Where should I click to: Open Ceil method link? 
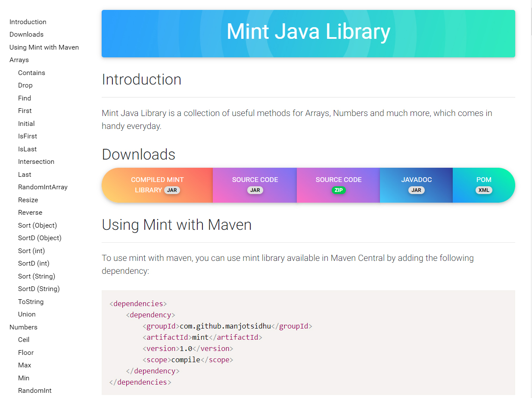24,340
